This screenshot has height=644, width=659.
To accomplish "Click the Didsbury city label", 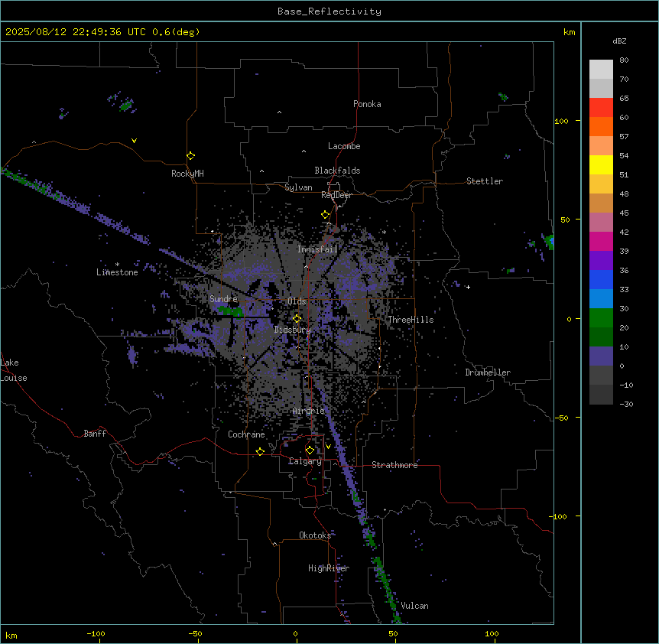I will click(293, 330).
